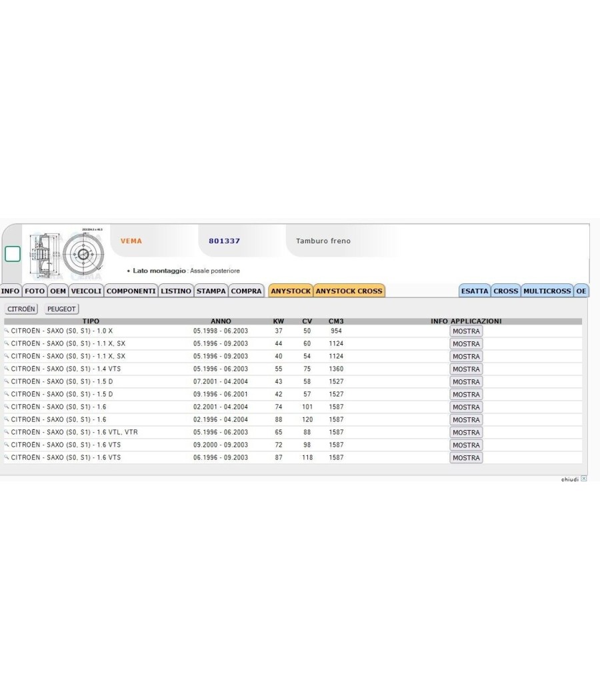The image size is (600, 700).
Task: Click magnifier icon beside Saxo 1.0 X
Action: pos(7,331)
